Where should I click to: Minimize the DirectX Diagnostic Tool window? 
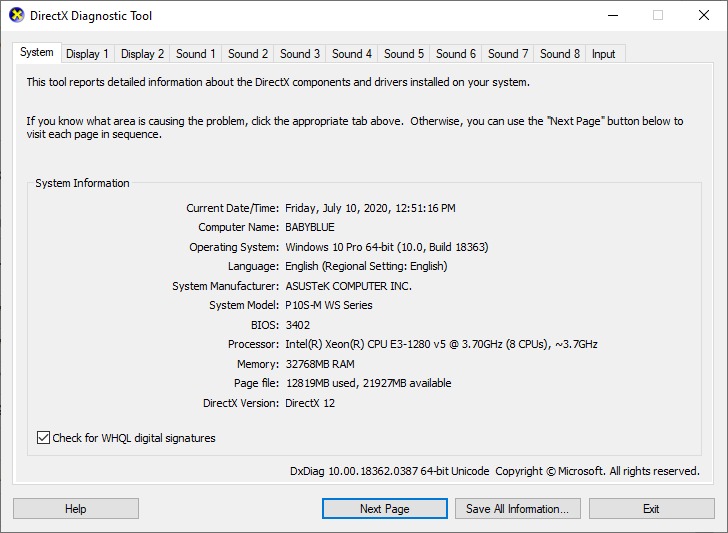612,16
